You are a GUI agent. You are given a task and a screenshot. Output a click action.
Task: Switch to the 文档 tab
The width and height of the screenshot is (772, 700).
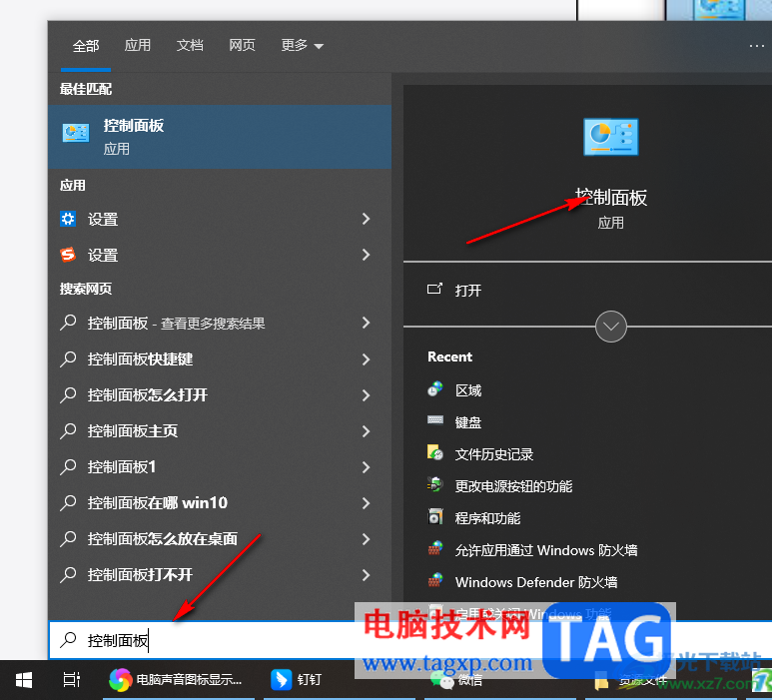(x=190, y=45)
